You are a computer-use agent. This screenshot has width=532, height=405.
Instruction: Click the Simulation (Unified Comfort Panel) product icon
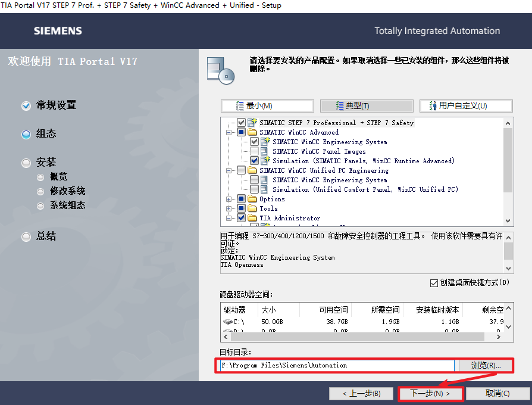[265, 189]
